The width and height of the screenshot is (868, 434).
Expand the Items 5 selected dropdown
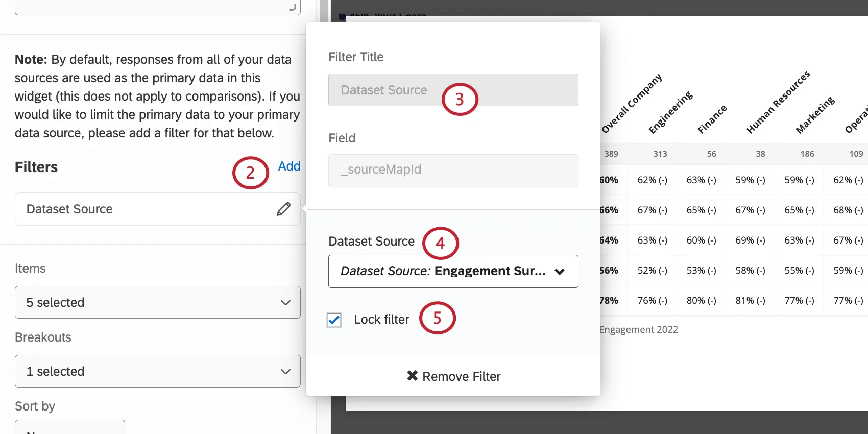pyautogui.click(x=157, y=302)
